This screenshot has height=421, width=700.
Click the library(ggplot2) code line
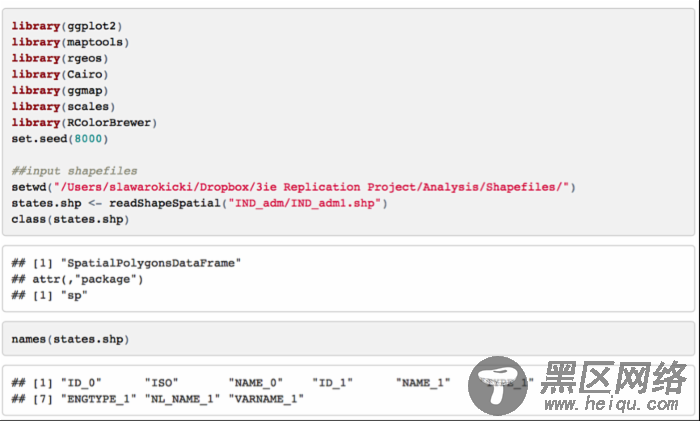[x=67, y=26]
